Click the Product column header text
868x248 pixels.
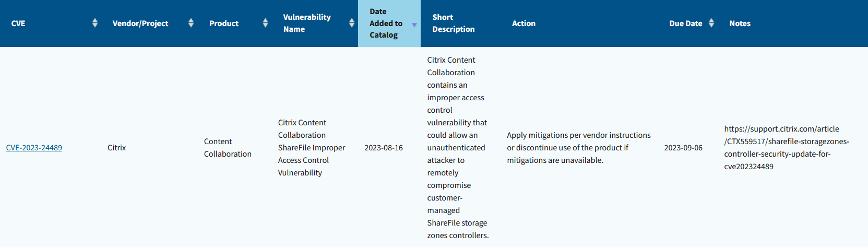pos(224,23)
